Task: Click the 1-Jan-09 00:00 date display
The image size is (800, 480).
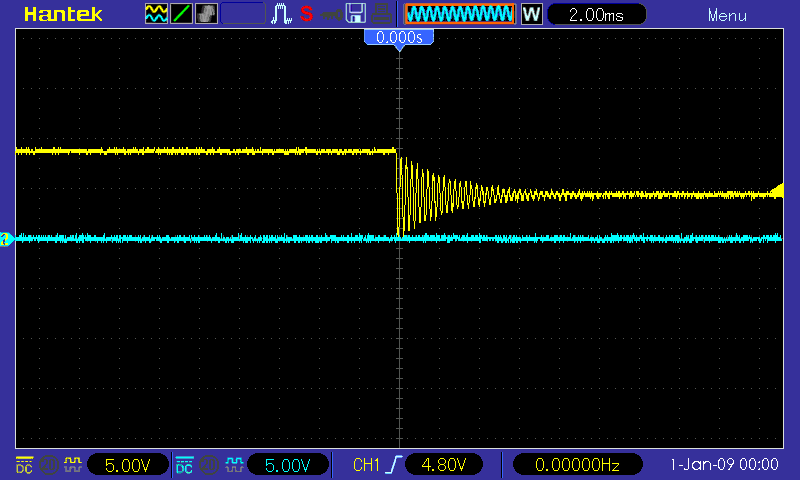Action: pos(724,464)
